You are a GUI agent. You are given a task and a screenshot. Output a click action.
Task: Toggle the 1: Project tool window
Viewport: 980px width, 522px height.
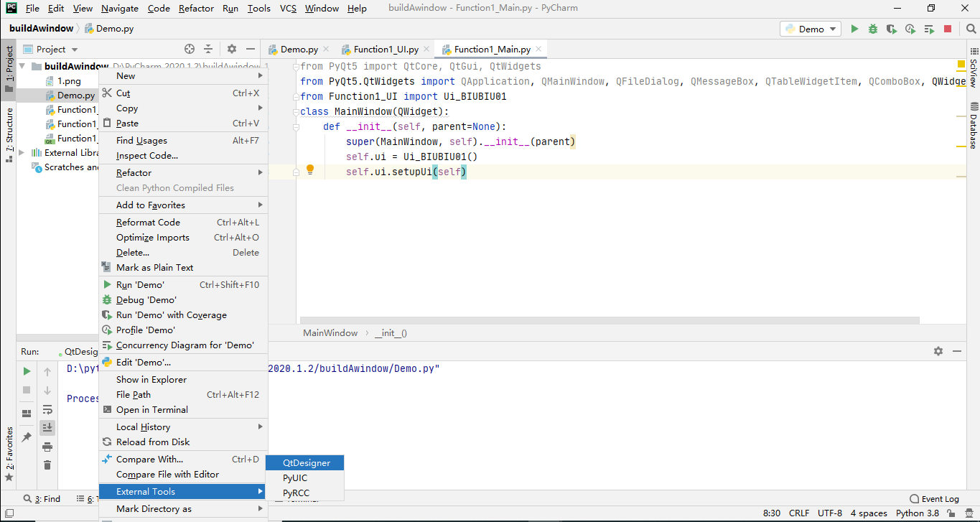pos(9,70)
